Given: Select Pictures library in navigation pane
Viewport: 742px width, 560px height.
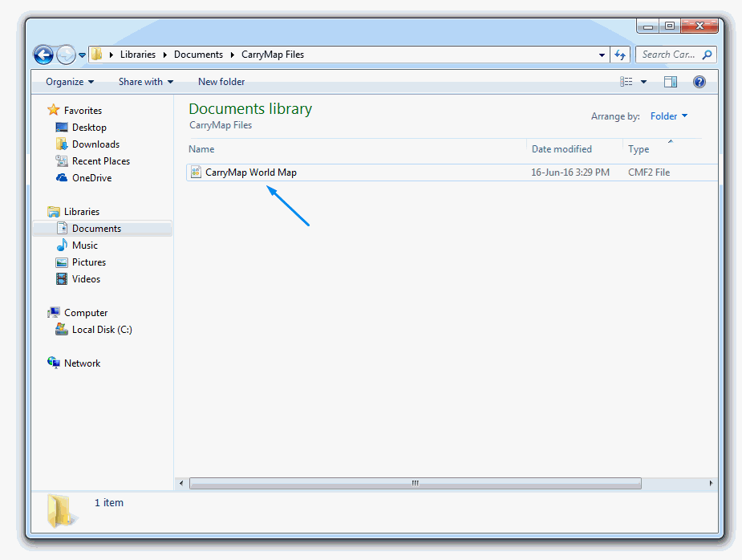Looking at the screenshot, I should coord(88,262).
